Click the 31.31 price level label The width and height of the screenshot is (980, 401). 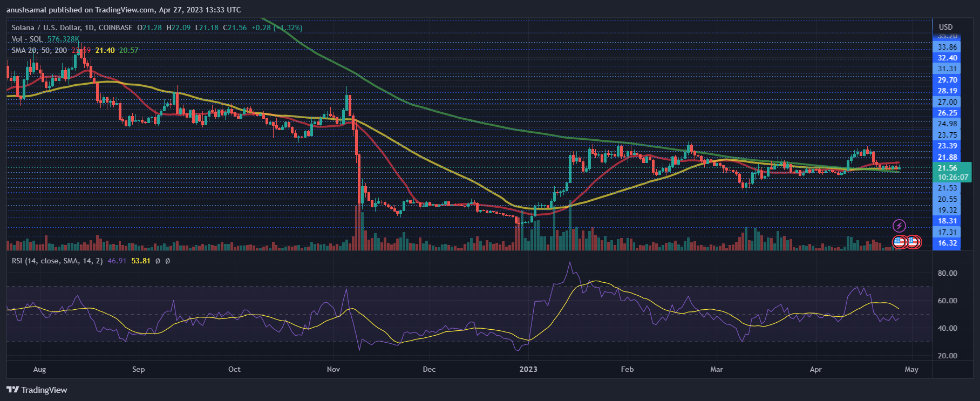click(947, 69)
